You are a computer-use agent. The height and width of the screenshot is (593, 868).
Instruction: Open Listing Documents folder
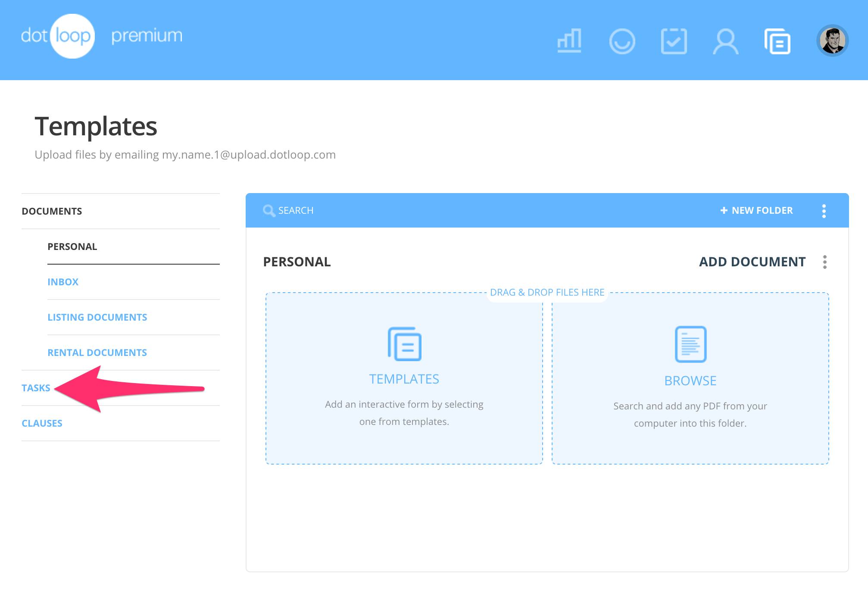point(97,317)
